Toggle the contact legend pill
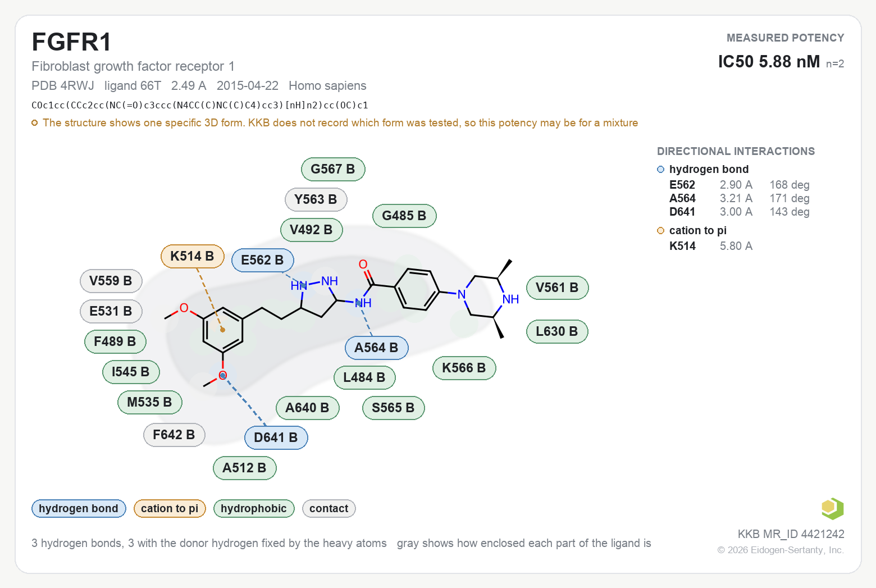Viewport: 876px width, 588px height. tap(329, 508)
